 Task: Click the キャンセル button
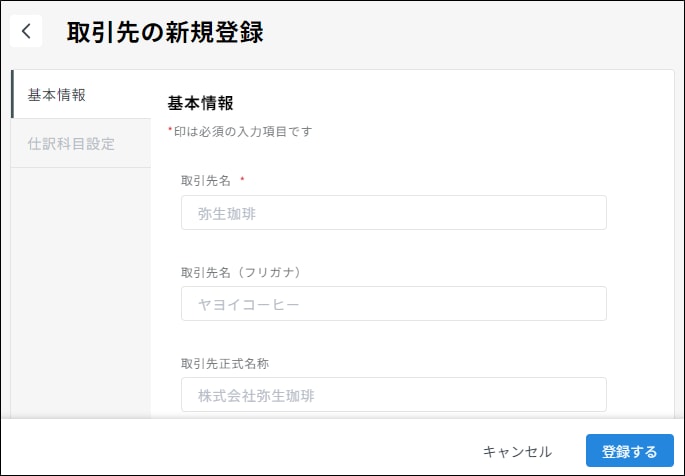(517, 451)
